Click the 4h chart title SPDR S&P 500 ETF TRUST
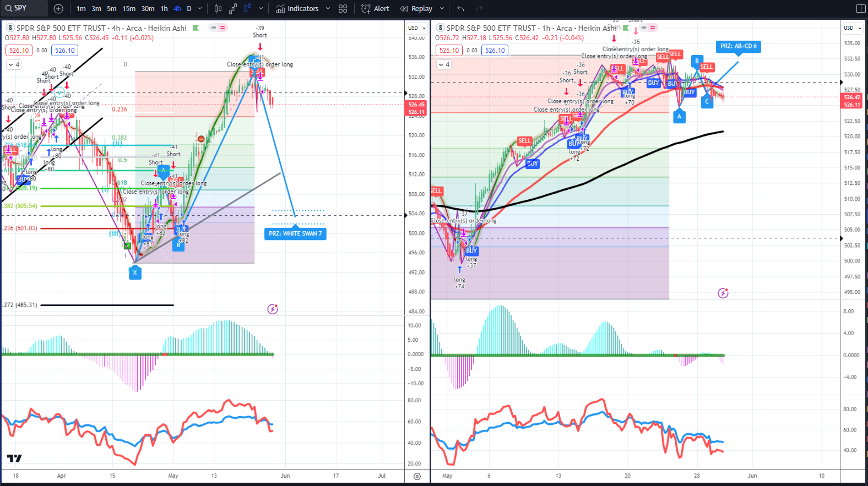The image size is (868, 486). (x=61, y=28)
